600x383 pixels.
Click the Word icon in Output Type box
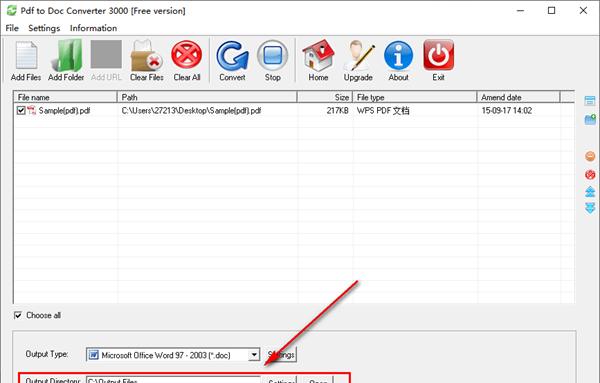coord(93,355)
